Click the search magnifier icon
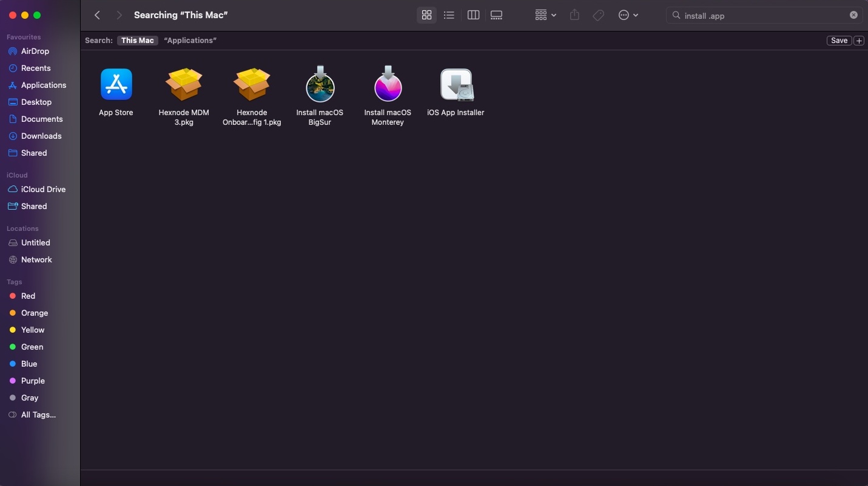 point(676,15)
